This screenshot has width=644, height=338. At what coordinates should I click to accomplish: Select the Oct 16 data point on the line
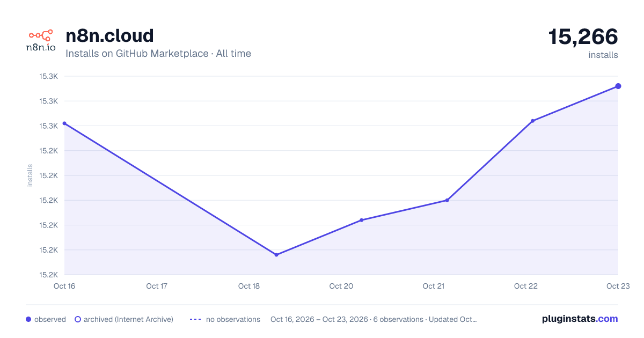point(64,123)
